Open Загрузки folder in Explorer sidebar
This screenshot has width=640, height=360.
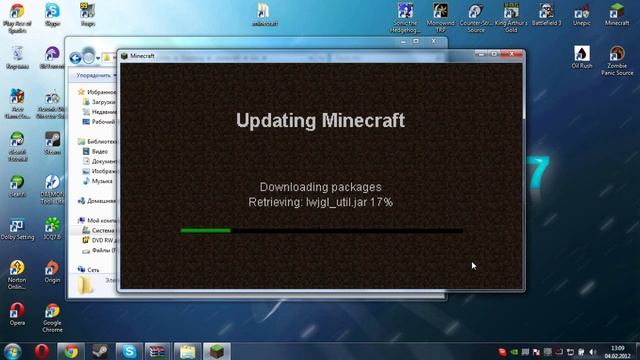[99, 102]
